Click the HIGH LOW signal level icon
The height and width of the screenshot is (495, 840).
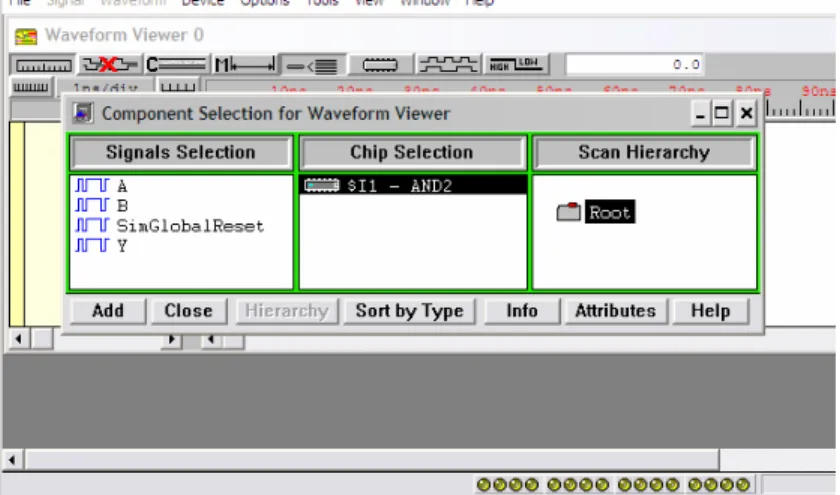[x=516, y=65]
